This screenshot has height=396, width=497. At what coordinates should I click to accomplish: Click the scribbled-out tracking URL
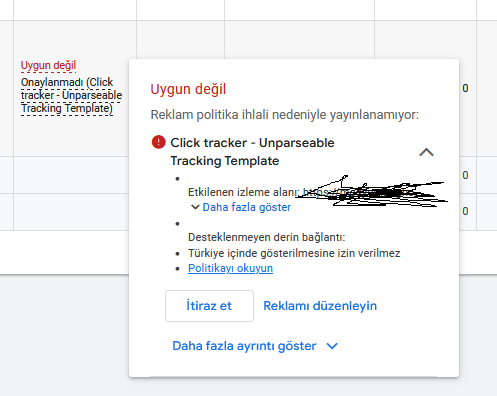click(x=372, y=192)
